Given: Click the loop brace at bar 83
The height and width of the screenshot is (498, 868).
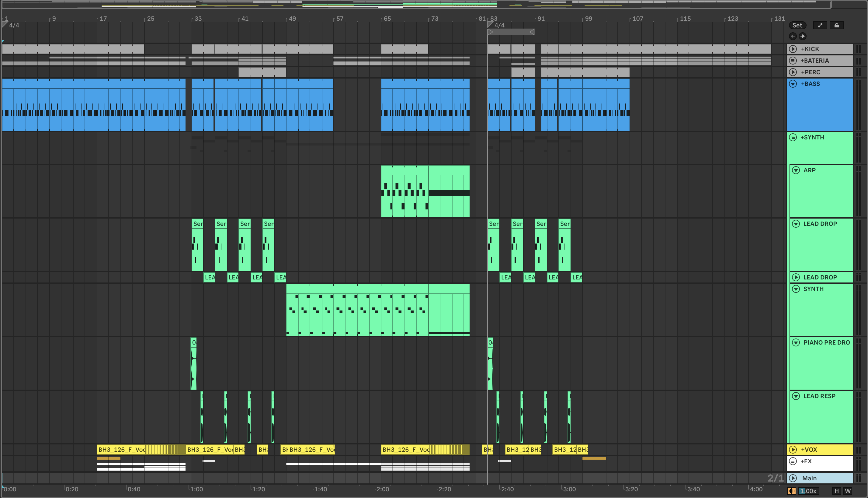Looking at the screenshot, I should tap(511, 32).
